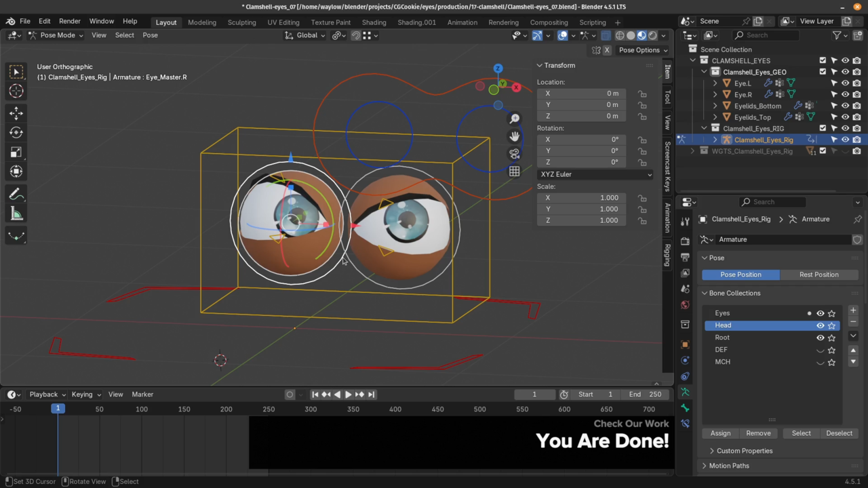
Task: Click the viewport zoom magnifier icon
Action: click(x=515, y=119)
